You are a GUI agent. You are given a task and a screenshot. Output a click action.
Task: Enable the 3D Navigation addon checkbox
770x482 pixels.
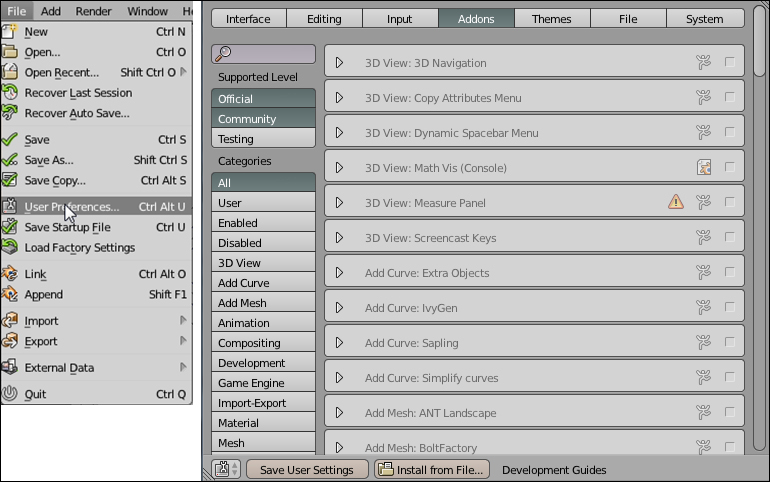tap(730, 62)
